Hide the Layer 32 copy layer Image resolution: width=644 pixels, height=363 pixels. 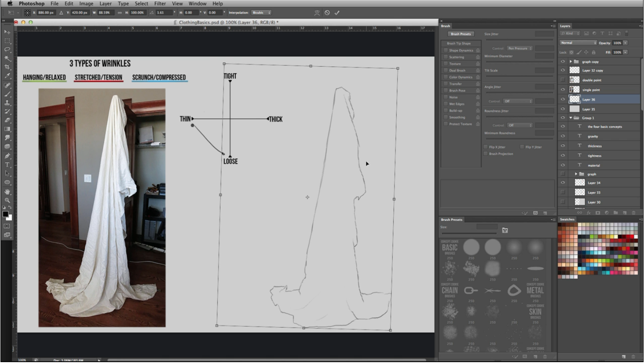563,70
